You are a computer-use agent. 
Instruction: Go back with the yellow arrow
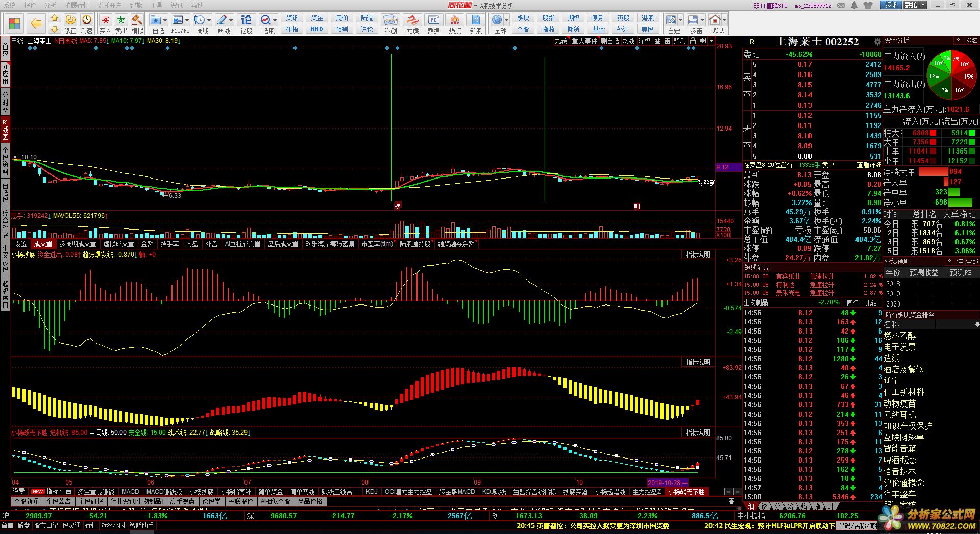click(36, 23)
